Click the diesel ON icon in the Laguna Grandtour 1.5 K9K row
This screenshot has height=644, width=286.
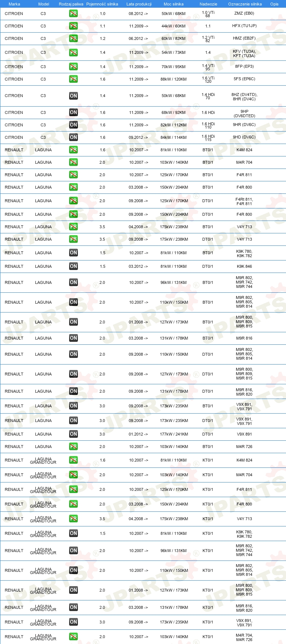pyautogui.click(x=73, y=533)
